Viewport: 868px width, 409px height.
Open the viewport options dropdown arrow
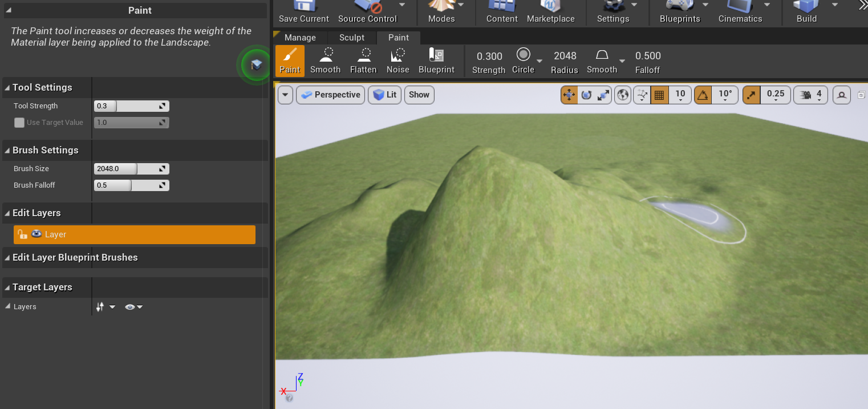click(285, 95)
